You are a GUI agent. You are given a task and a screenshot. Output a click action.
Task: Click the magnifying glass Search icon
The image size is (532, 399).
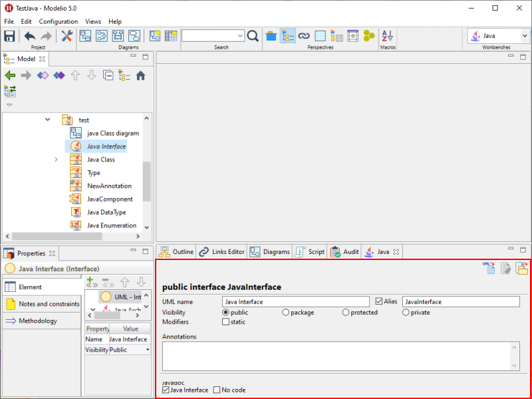point(253,36)
